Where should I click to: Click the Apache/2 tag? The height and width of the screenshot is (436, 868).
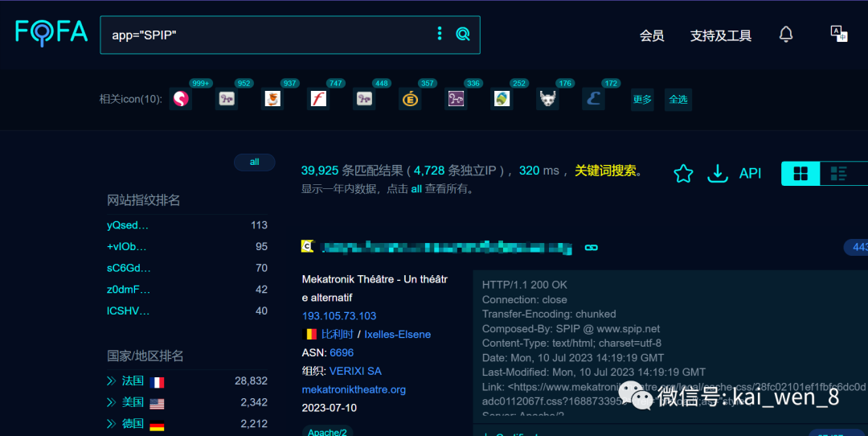pos(327,431)
